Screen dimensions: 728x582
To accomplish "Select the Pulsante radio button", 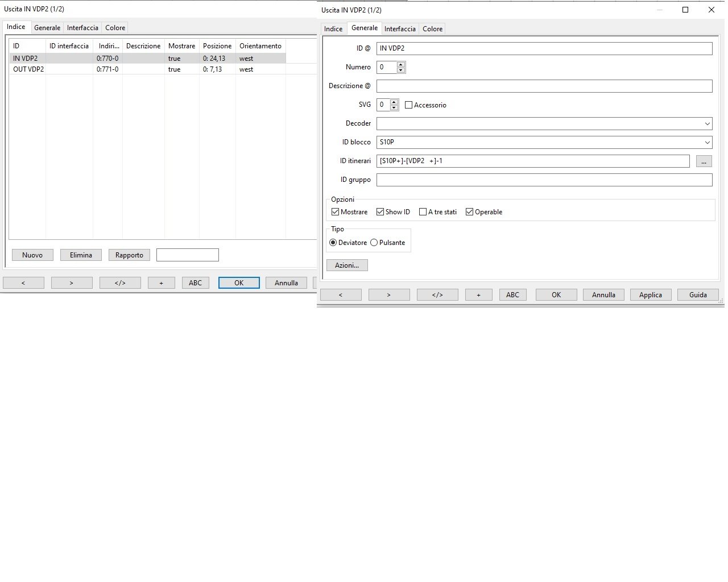I will coord(374,243).
